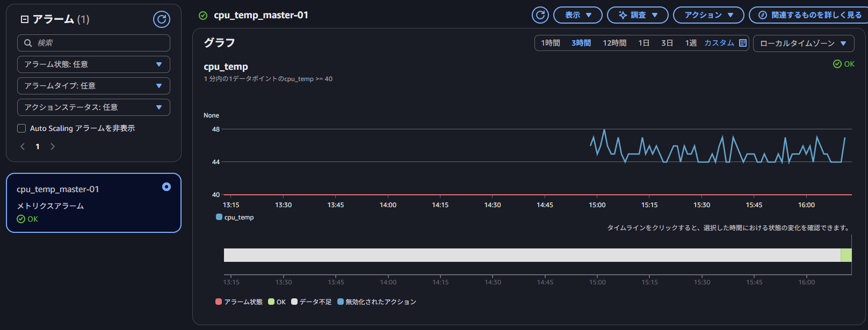
Task: Click graph OK status indicator top right
Action: pyautogui.click(x=843, y=64)
